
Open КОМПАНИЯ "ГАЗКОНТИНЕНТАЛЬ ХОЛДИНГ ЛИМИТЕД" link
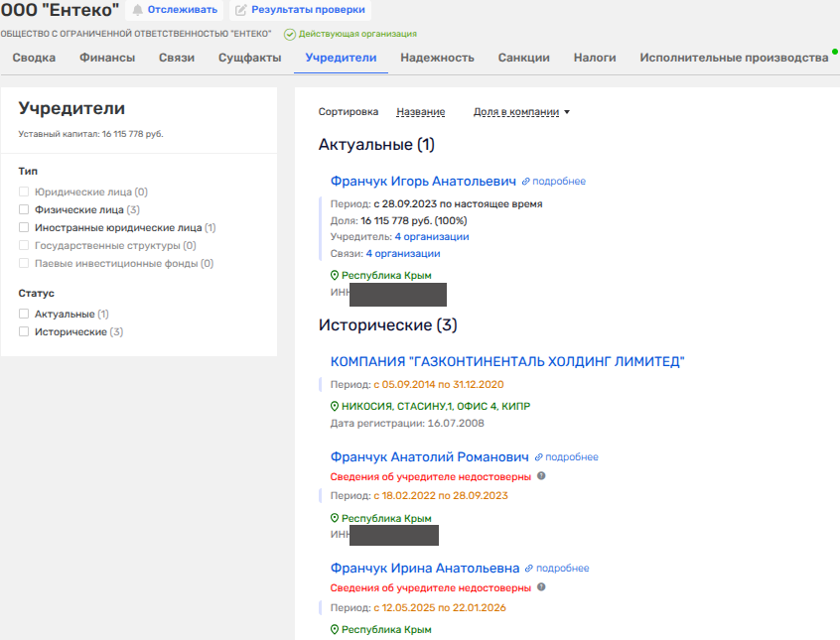[x=507, y=362]
